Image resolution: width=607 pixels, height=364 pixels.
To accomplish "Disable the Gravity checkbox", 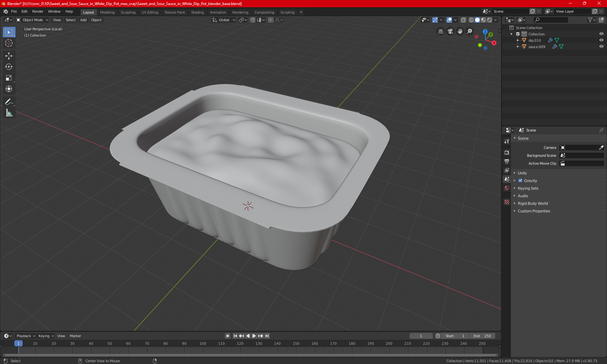I will coord(520,181).
